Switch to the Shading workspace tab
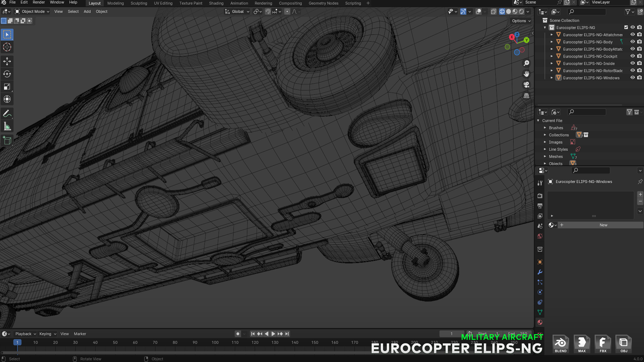Viewport: 644px width, 362px height. [216, 3]
